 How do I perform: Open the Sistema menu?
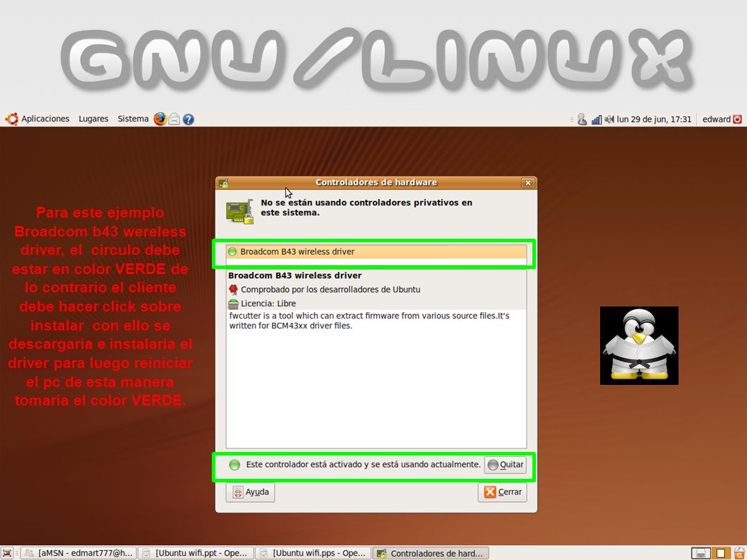point(133,119)
